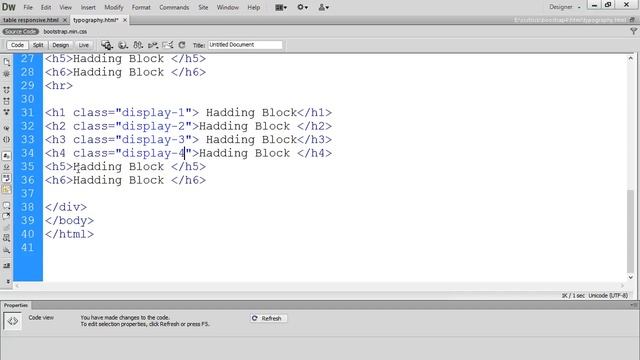Open Commands menu
640x360 pixels.
tap(174, 7)
